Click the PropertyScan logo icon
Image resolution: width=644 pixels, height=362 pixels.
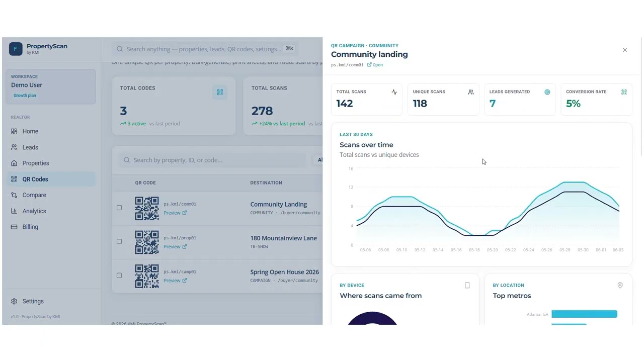16,49
